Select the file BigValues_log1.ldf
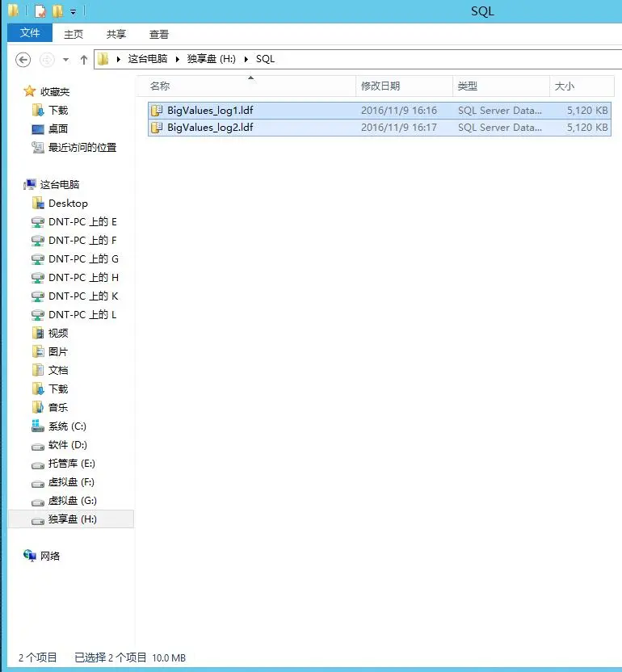The width and height of the screenshot is (622, 672). (380, 111)
